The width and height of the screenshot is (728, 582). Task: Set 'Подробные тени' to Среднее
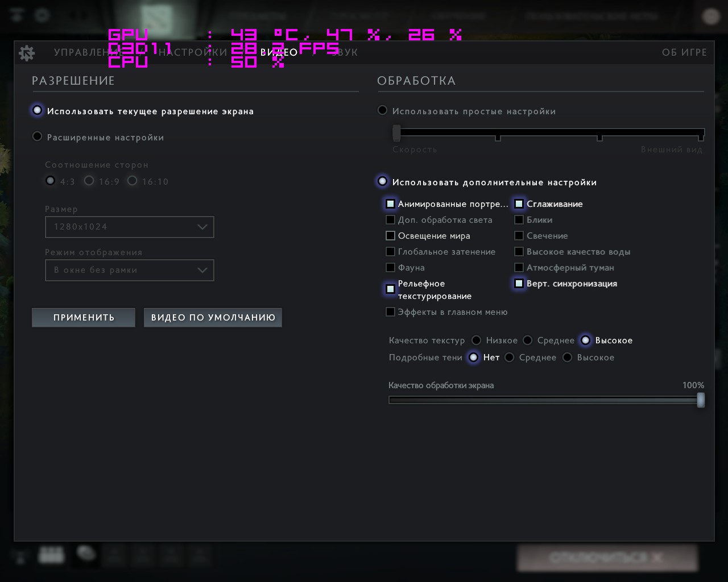(x=510, y=357)
